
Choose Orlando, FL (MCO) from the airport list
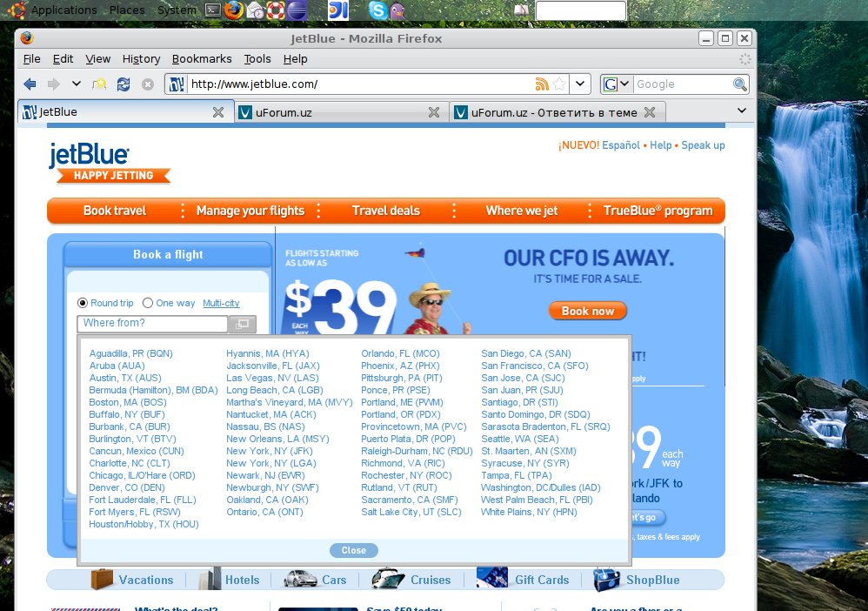point(400,353)
